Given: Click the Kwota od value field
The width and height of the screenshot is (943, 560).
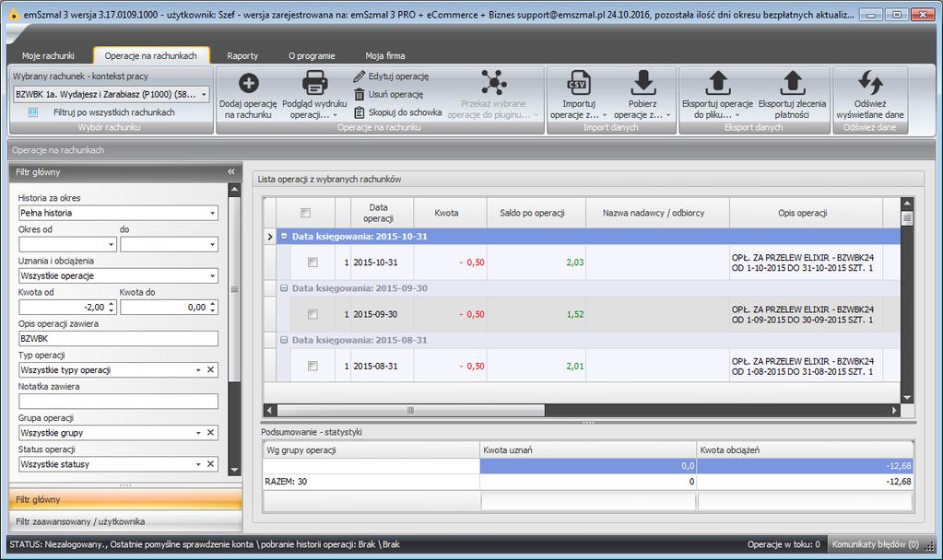Looking at the screenshot, I should point(63,307).
